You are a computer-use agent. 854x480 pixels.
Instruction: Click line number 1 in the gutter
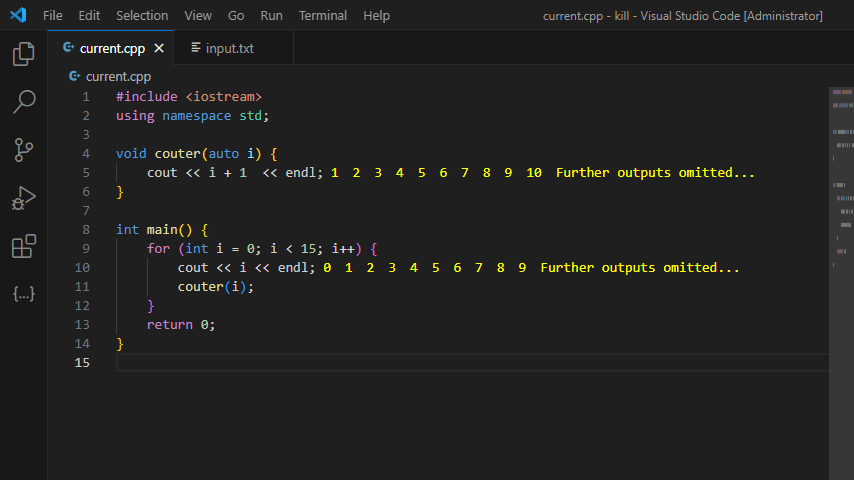click(86, 96)
